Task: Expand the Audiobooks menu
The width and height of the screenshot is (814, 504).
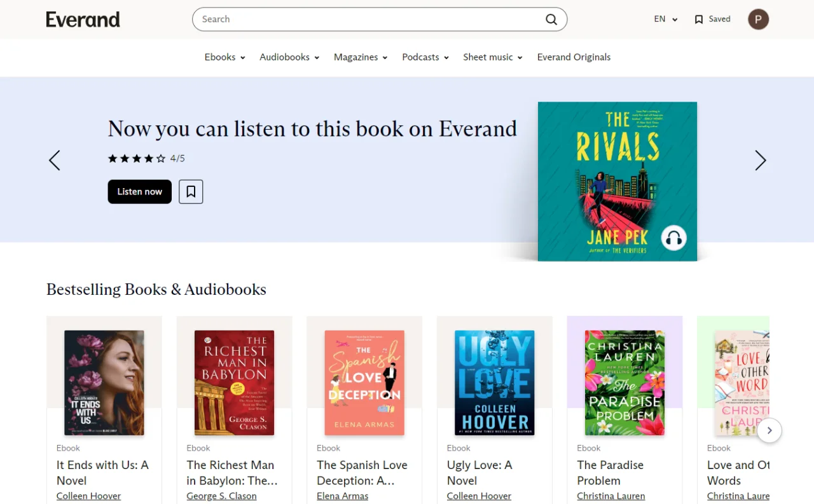Action: click(x=289, y=57)
